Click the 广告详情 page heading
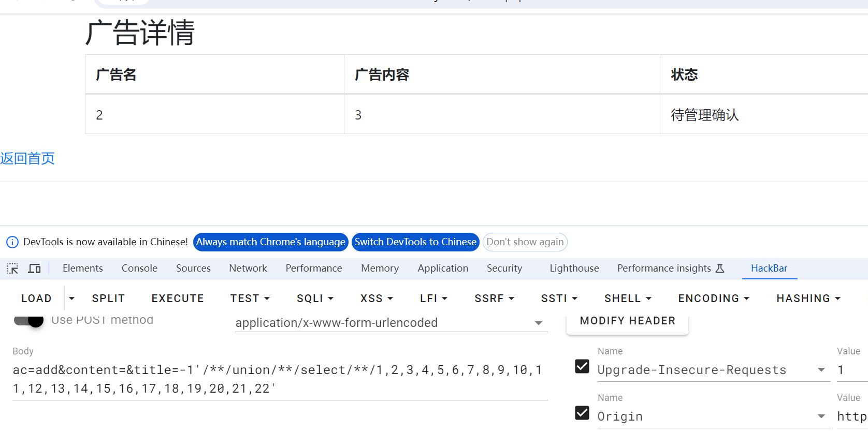This screenshot has width=868, height=433. (140, 33)
